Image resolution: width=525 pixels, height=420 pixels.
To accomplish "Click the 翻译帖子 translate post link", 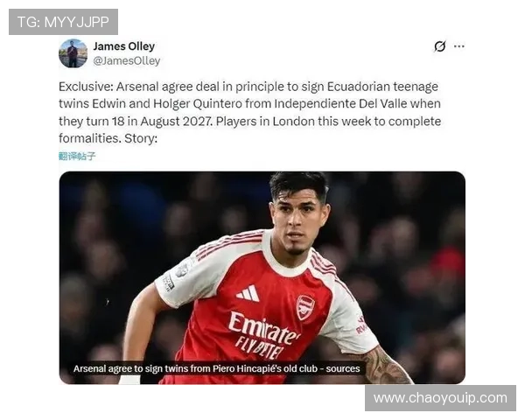I will (77, 156).
